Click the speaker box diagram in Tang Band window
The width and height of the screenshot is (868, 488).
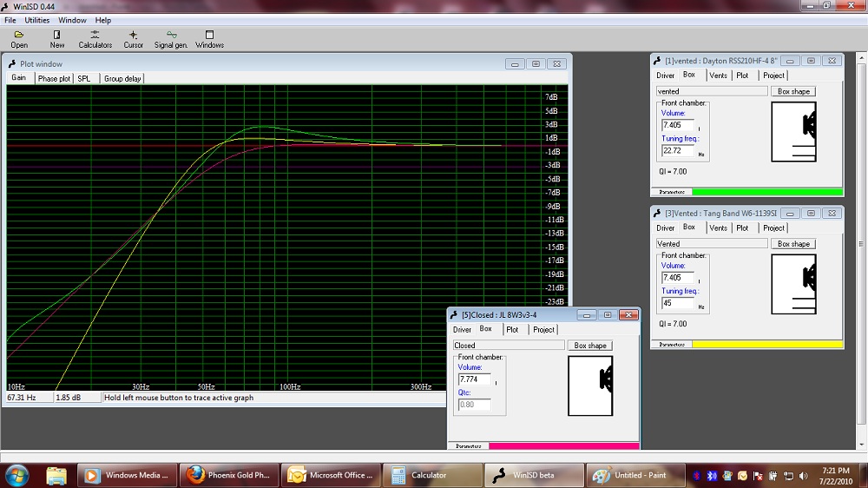pyautogui.click(x=793, y=284)
